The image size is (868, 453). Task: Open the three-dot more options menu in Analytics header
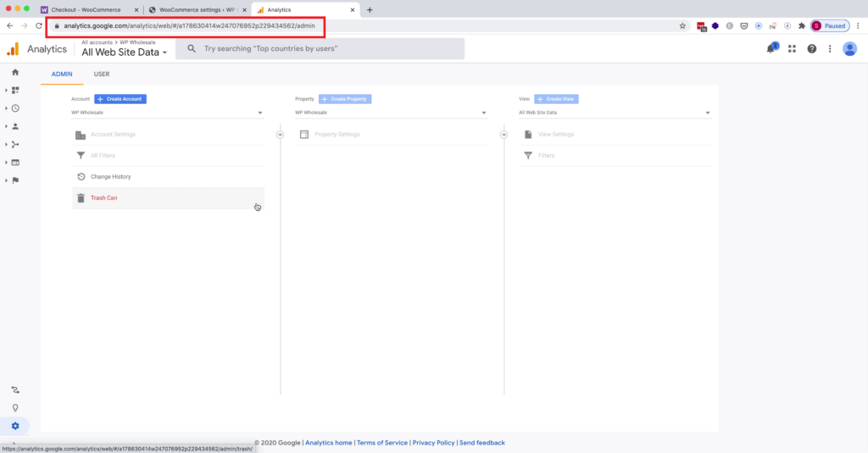click(830, 48)
